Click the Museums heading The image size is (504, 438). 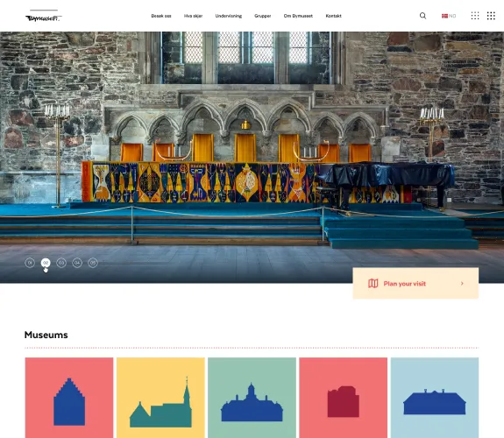[x=46, y=335]
